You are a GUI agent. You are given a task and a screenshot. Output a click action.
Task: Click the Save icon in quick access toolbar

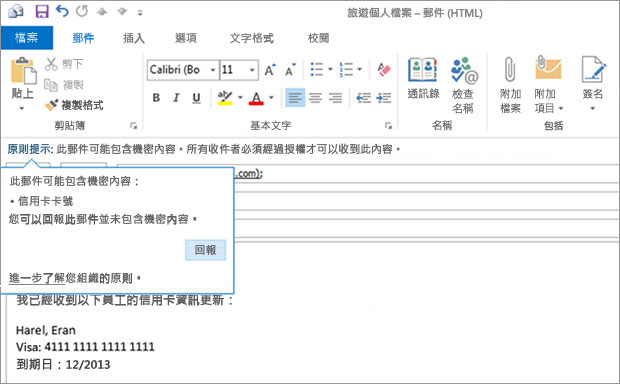[x=42, y=11]
